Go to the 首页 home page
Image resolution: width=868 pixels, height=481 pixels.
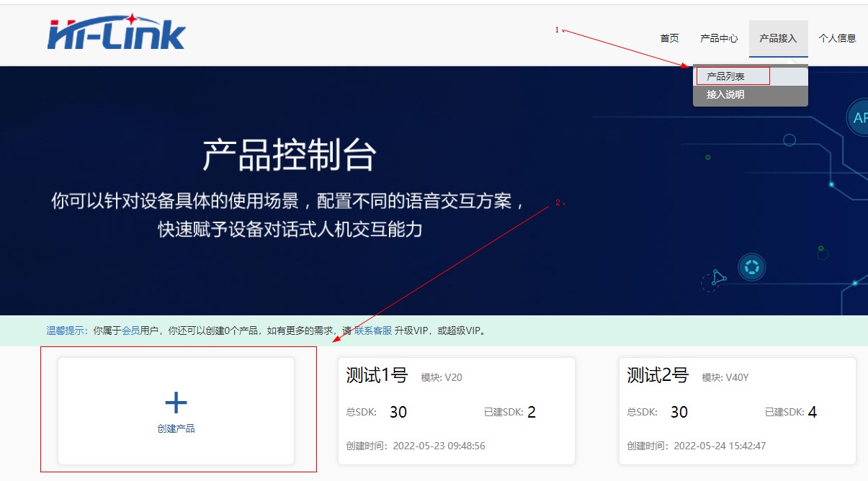coord(669,38)
